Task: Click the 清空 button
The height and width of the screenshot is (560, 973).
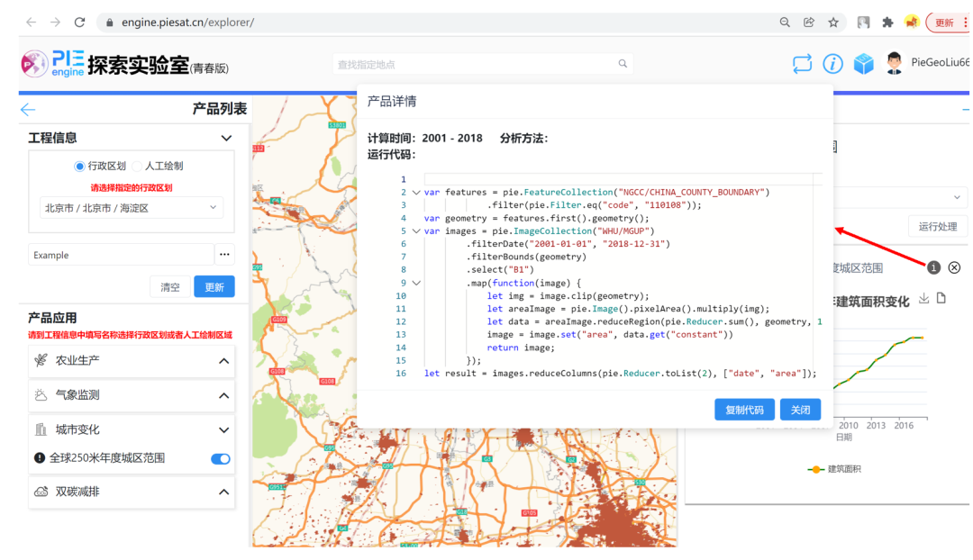Action: click(170, 286)
